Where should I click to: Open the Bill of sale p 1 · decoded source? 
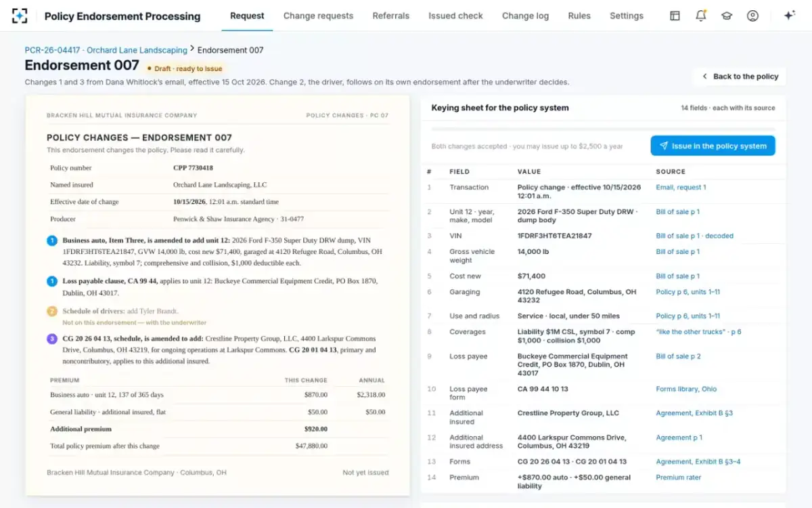(694, 236)
